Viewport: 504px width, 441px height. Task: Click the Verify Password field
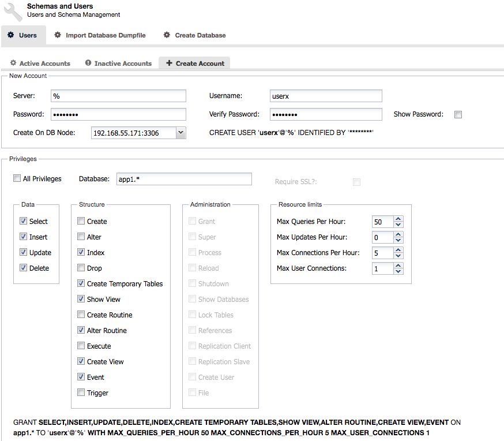[326, 114]
